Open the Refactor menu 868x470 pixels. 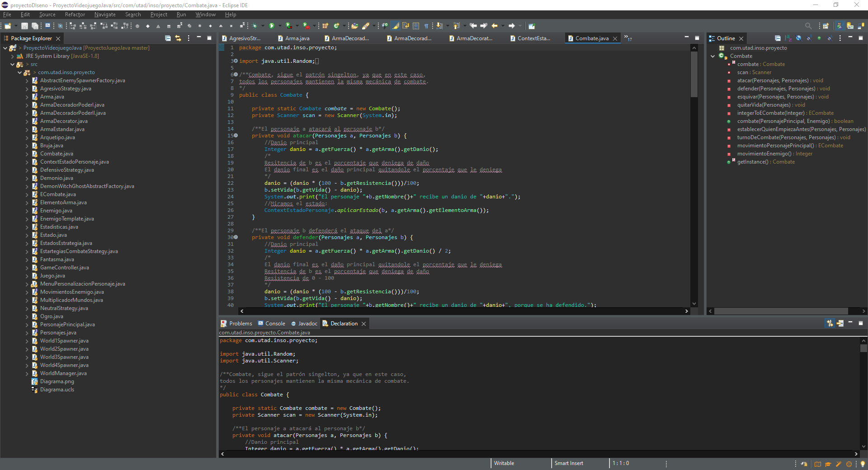coord(75,14)
